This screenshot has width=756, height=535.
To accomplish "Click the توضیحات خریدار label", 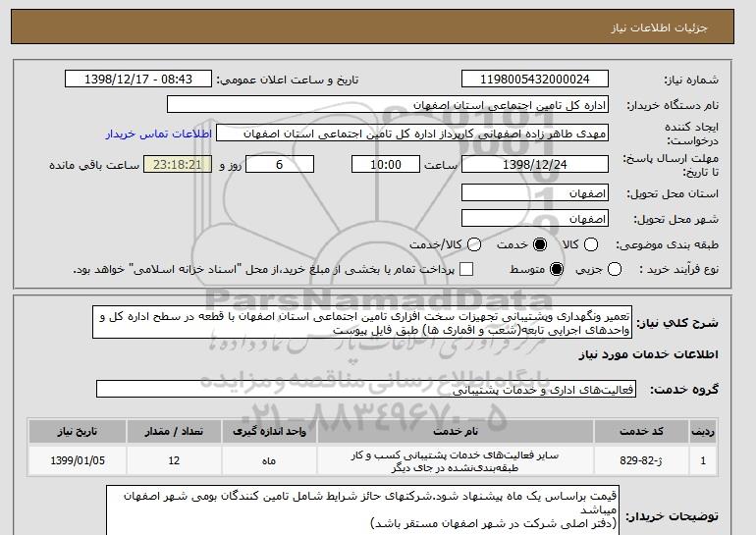I will coord(672,516).
